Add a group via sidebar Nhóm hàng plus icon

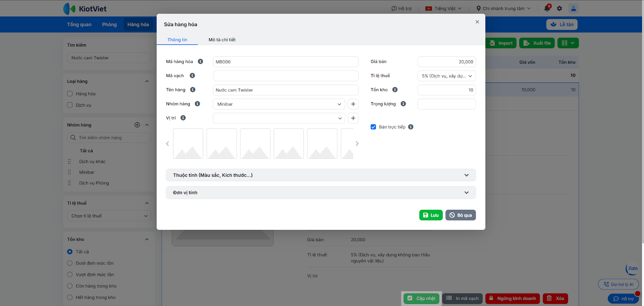coord(137,125)
